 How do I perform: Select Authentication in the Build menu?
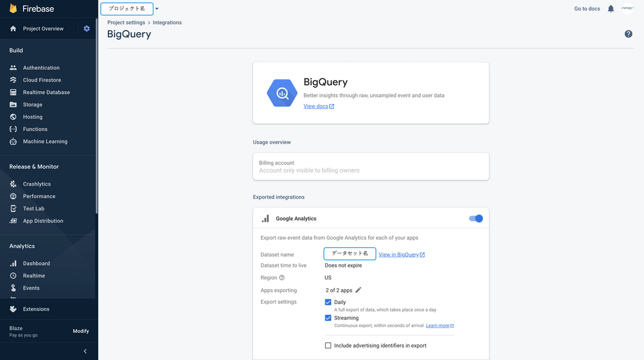[41, 68]
